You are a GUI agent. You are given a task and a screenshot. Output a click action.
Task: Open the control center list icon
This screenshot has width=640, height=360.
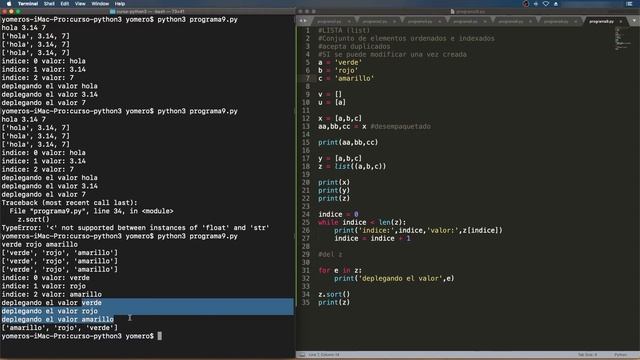629,4
